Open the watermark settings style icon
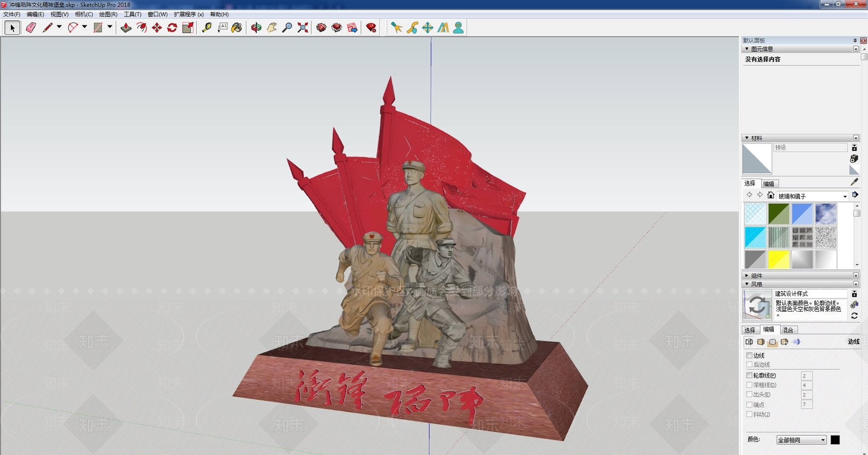868x455 pixels. click(x=784, y=342)
